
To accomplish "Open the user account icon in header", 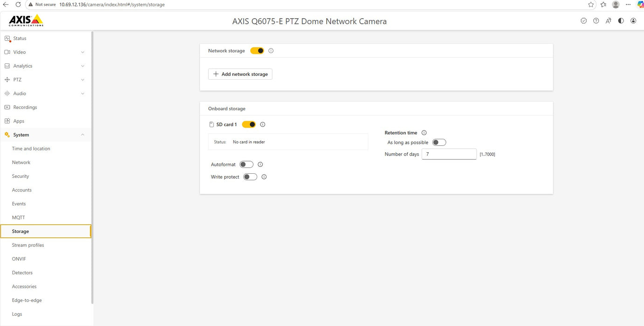I will (633, 21).
